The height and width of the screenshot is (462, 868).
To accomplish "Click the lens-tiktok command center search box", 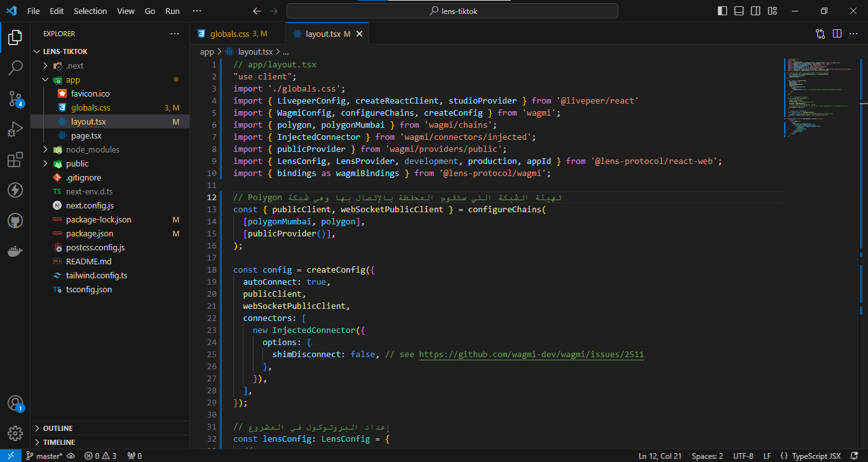I will [452, 11].
